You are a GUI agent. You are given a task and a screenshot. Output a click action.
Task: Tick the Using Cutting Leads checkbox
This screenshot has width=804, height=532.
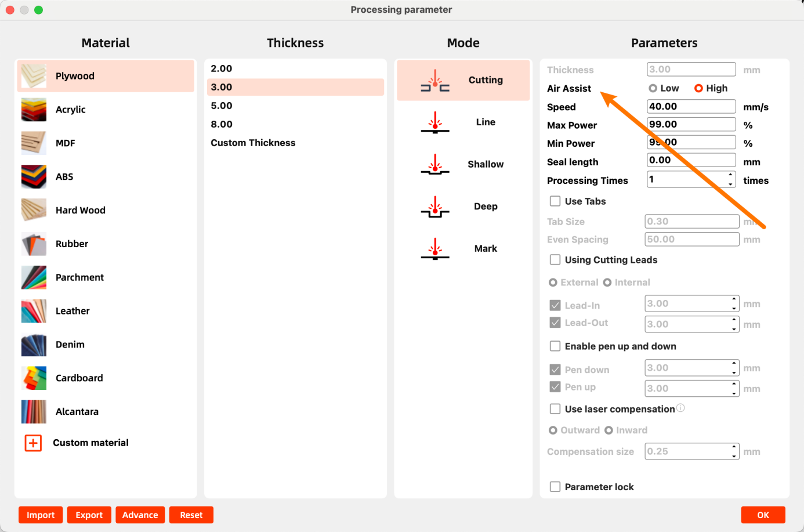555,260
